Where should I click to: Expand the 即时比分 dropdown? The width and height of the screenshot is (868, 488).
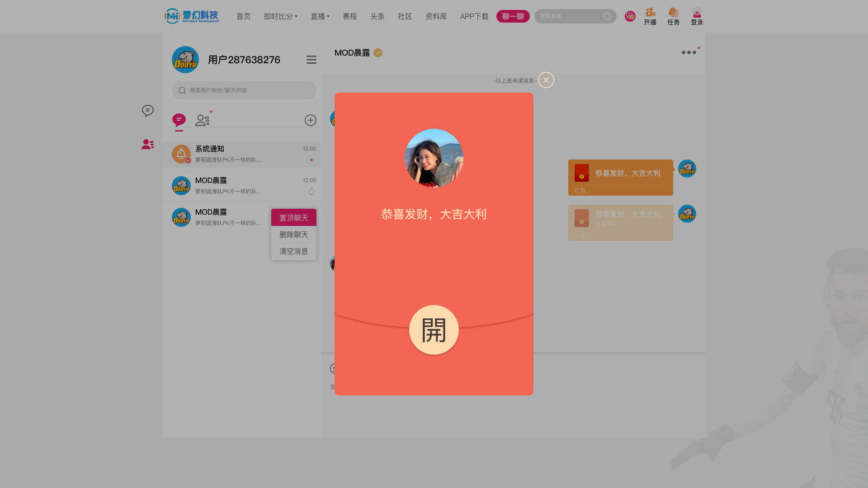click(280, 16)
